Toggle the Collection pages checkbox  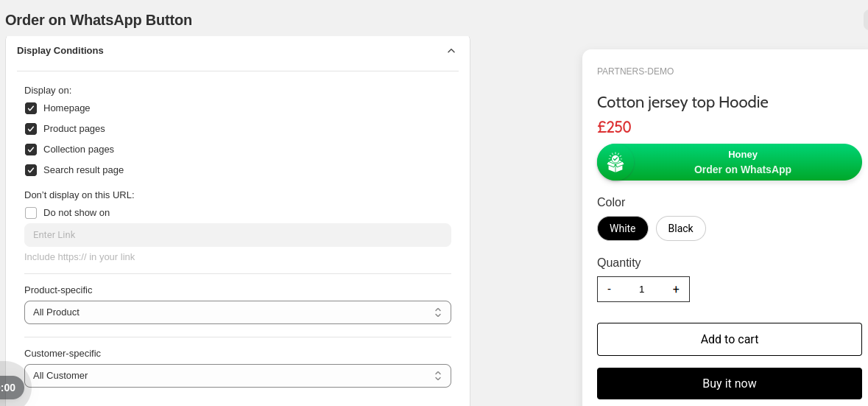coord(31,150)
